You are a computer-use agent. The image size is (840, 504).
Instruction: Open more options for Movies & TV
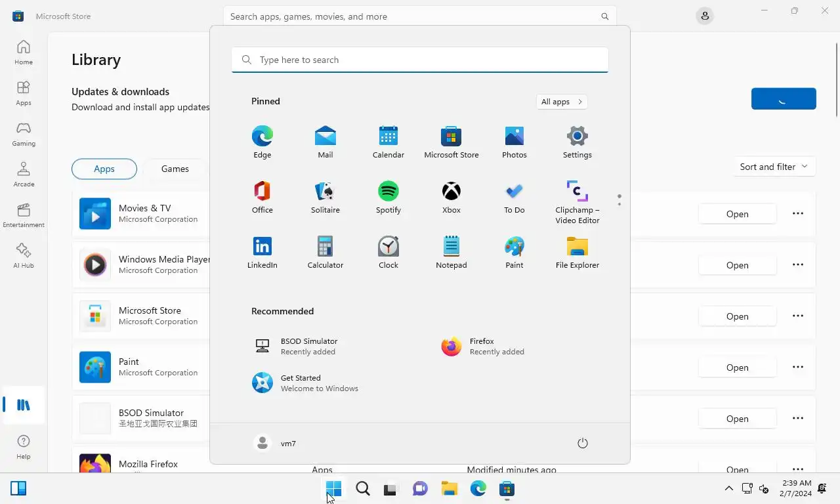[x=798, y=213]
